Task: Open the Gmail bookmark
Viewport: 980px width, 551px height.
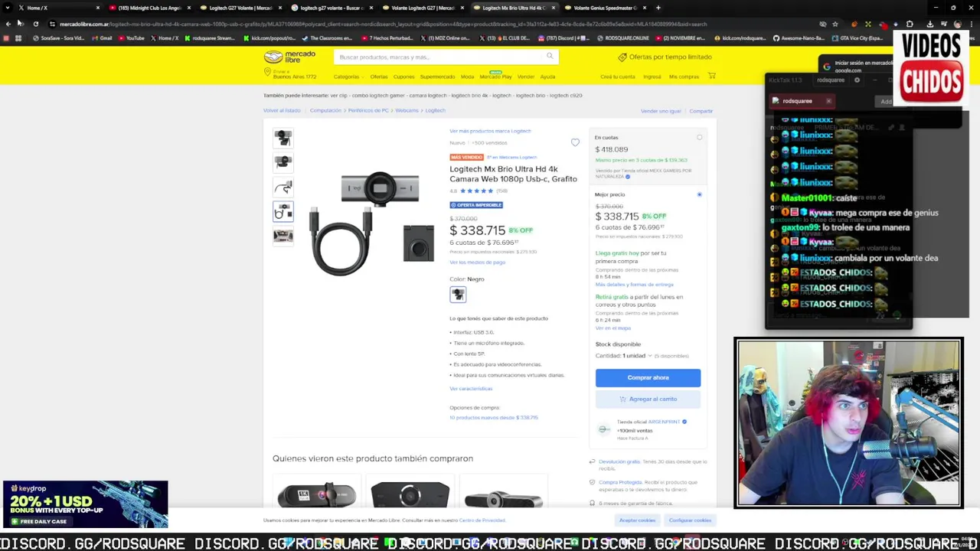Action: tap(101, 37)
